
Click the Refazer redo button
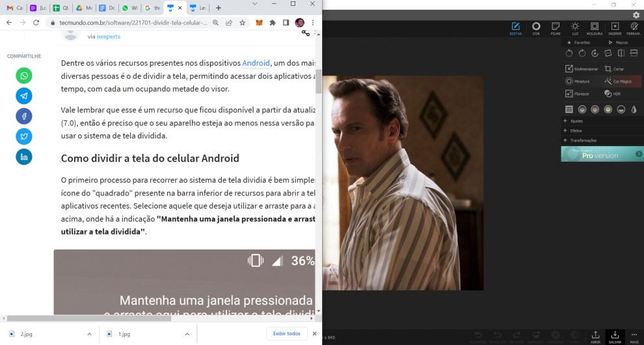click(517, 337)
